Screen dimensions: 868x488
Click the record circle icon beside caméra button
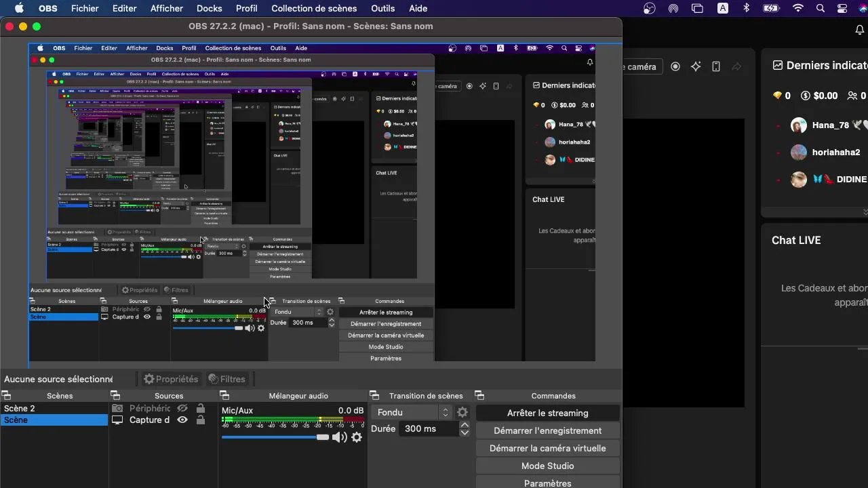675,66
